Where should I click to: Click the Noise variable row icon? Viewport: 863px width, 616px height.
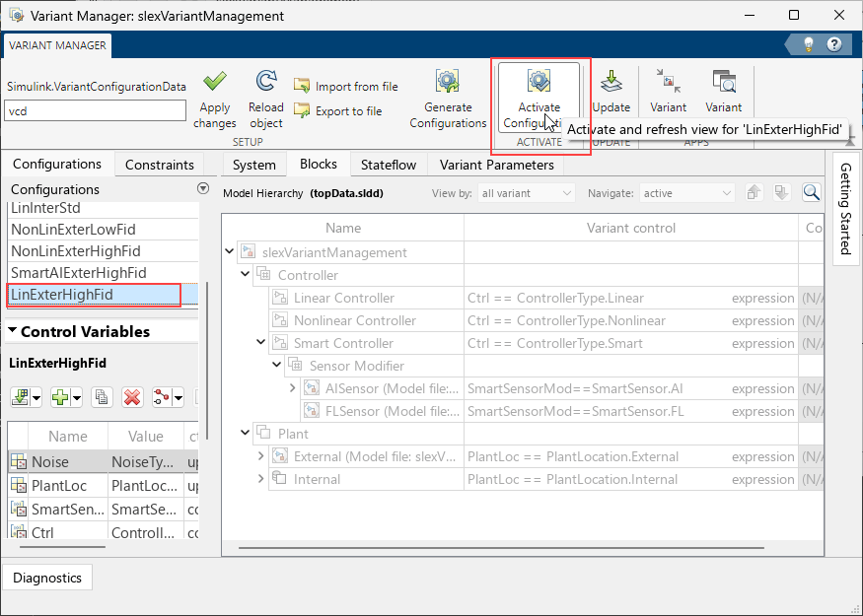19,461
